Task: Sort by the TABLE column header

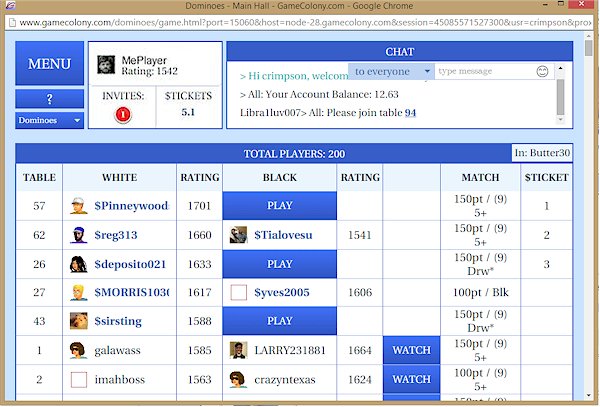Action: [39, 177]
